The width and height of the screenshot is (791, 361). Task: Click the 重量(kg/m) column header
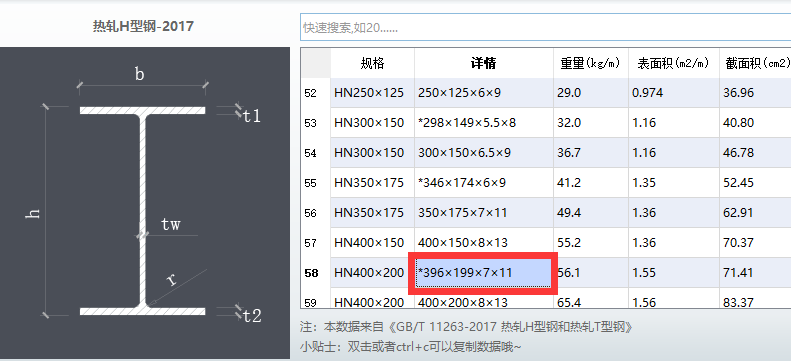[591, 63]
